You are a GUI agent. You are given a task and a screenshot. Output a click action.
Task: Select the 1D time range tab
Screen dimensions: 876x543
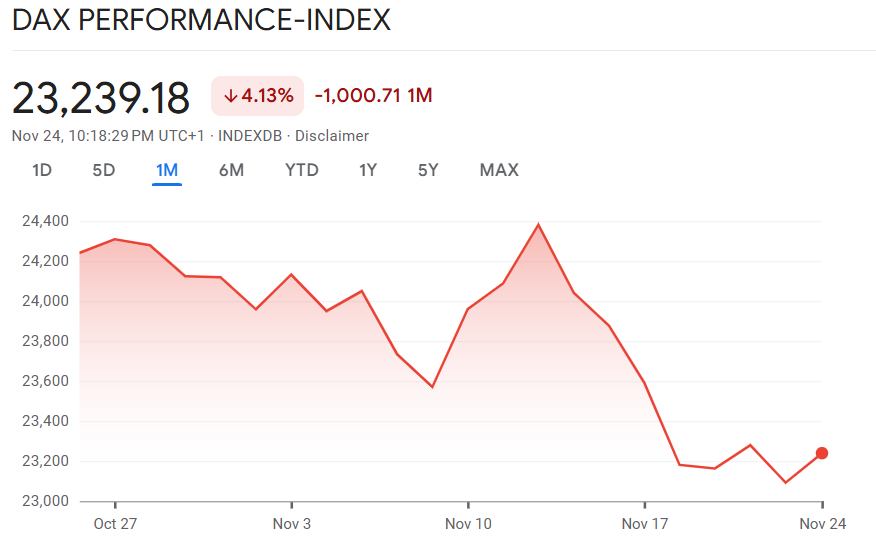(x=42, y=170)
